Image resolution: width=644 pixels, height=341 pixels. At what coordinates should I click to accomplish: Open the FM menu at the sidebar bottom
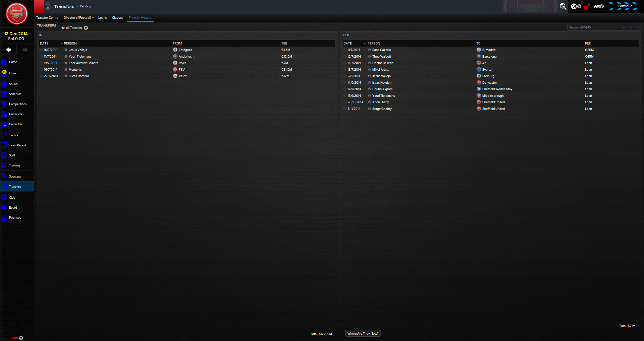17,338
